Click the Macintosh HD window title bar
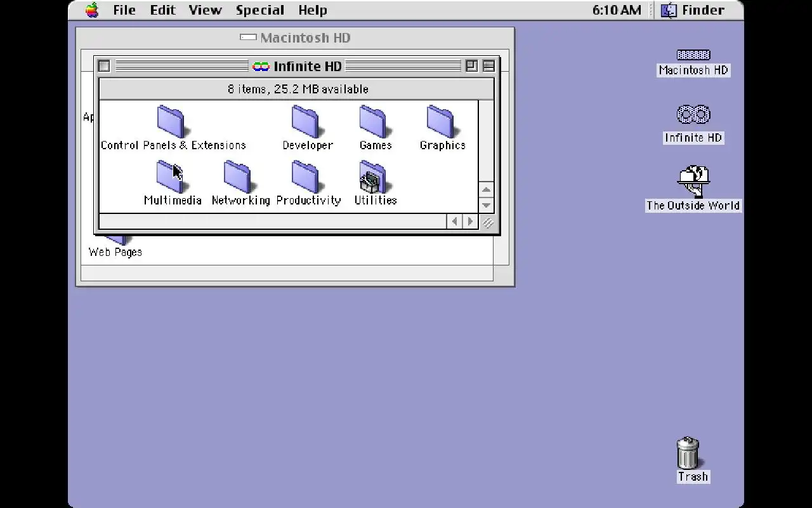812x508 pixels. coord(295,38)
